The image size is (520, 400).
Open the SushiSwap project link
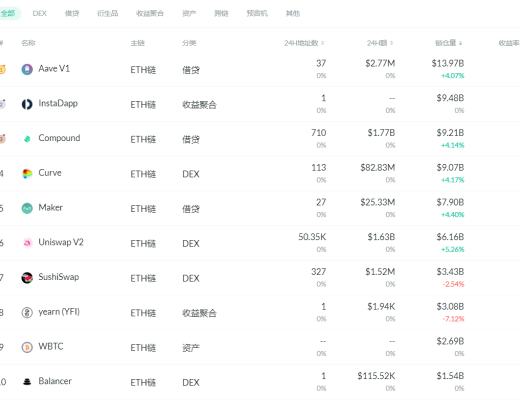(x=59, y=277)
